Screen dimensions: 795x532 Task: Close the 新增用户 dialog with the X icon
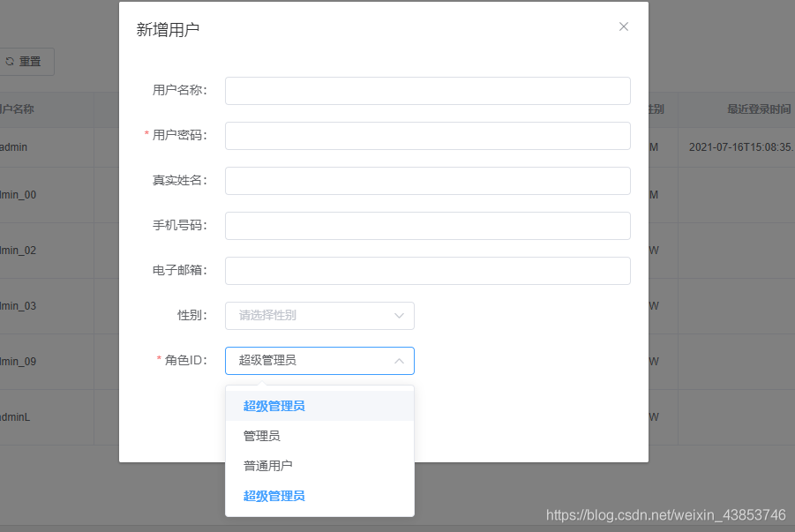(624, 26)
